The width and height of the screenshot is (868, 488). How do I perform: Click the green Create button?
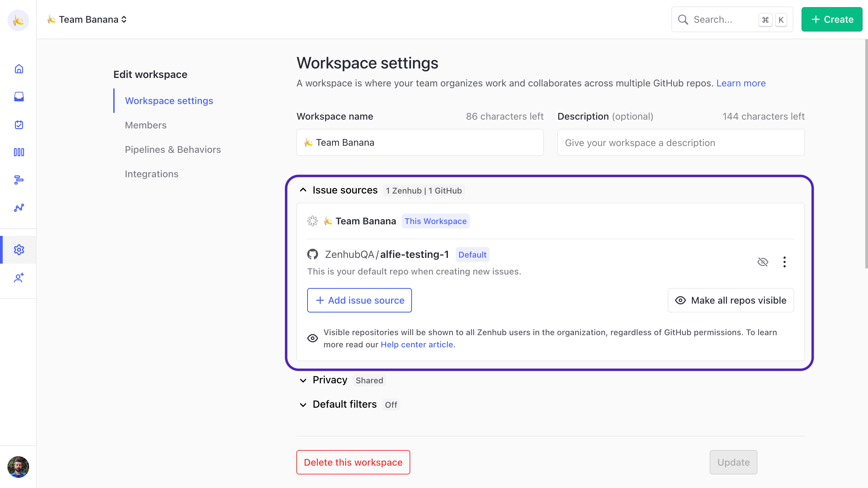pyautogui.click(x=832, y=19)
